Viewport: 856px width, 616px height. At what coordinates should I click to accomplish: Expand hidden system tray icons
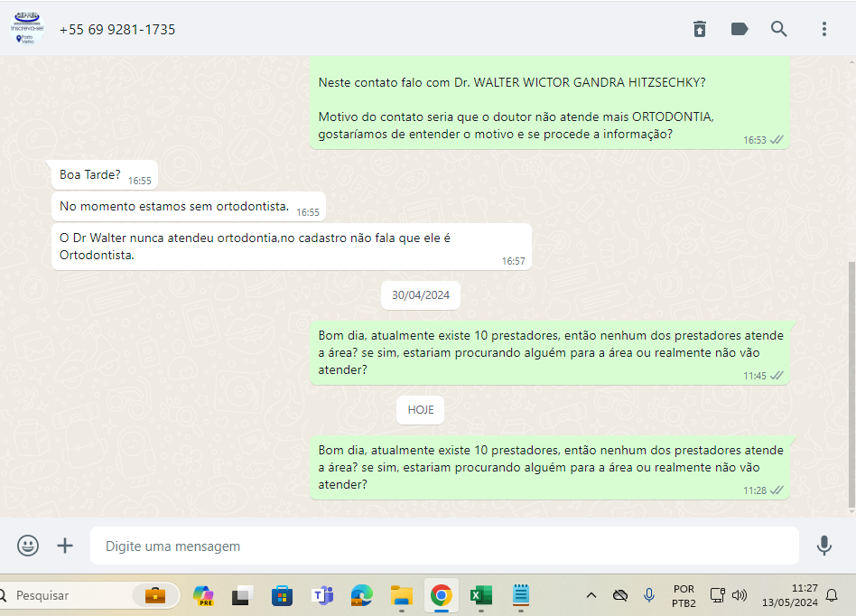[x=591, y=595]
